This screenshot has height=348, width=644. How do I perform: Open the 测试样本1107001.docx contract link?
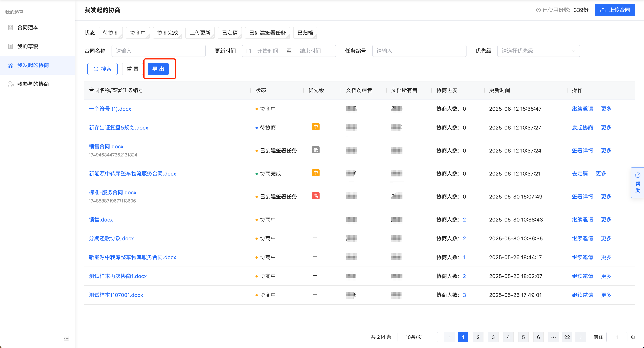116,295
